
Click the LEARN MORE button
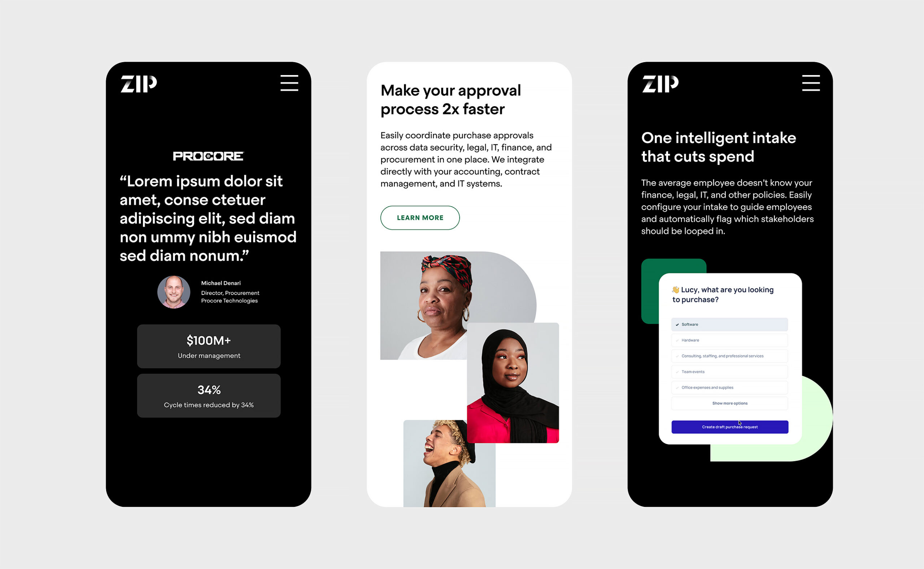pos(420,217)
